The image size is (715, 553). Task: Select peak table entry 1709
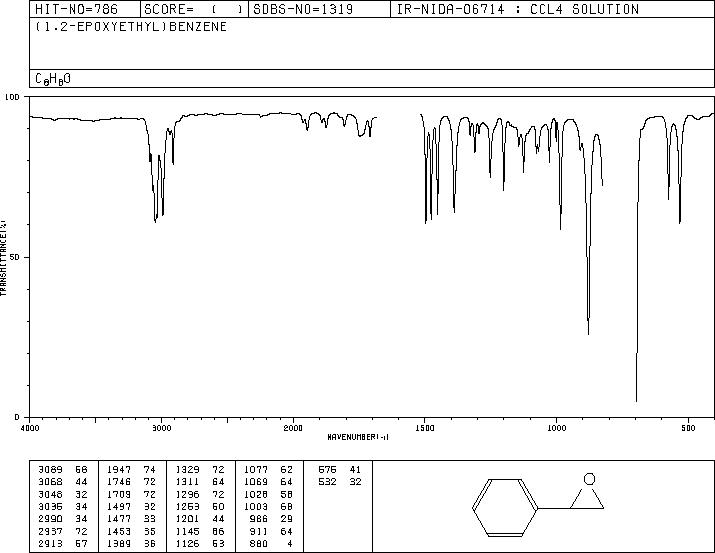tap(119, 494)
